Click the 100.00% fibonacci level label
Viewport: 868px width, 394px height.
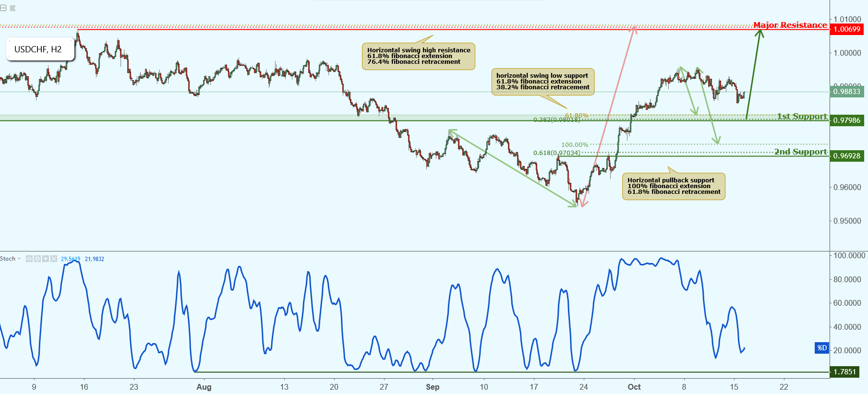click(x=575, y=145)
